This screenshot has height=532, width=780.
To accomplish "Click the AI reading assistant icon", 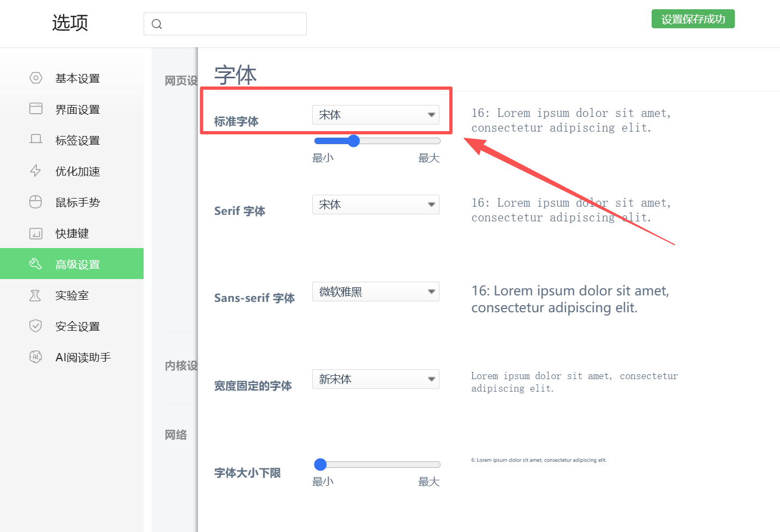I will tap(35, 357).
